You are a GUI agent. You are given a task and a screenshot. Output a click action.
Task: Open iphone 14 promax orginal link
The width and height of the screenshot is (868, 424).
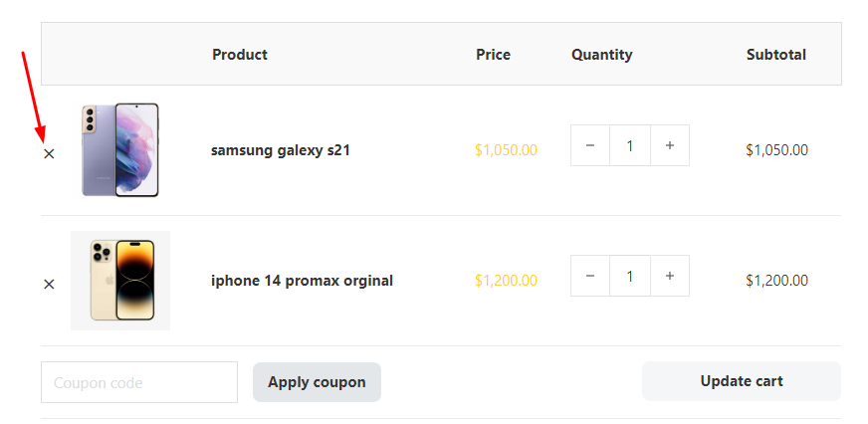click(302, 281)
